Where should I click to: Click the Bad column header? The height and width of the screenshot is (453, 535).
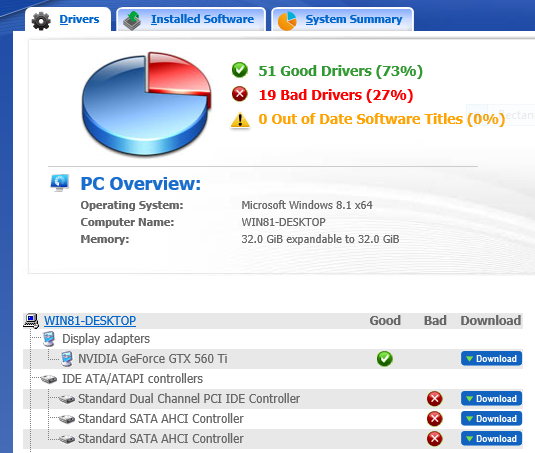pyautogui.click(x=435, y=321)
